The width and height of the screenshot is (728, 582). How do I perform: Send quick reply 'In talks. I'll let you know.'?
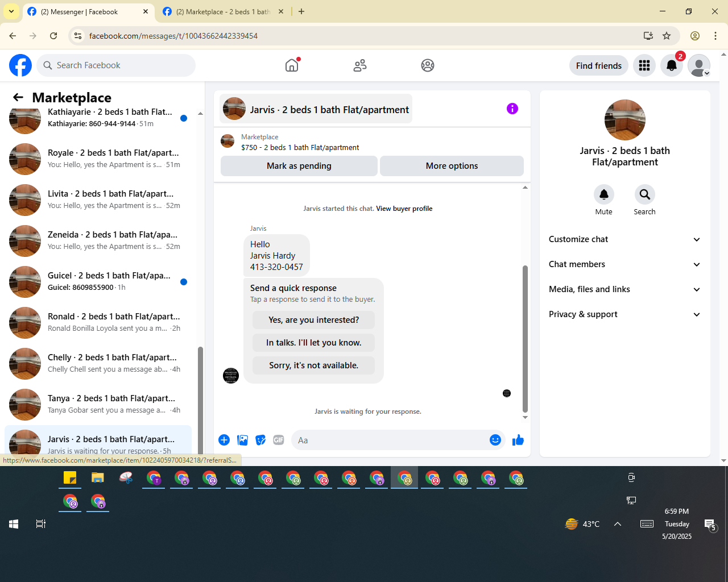314,343
